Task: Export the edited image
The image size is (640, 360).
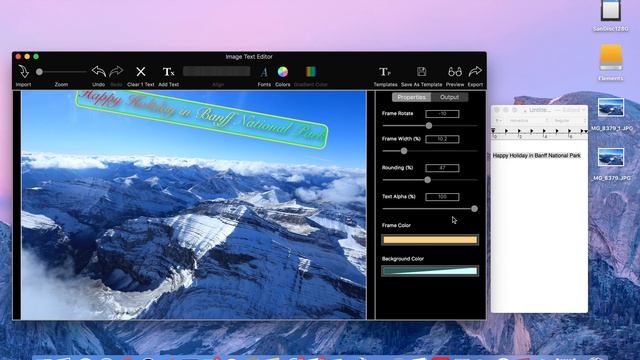Action: pyautogui.click(x=475, y=71)
